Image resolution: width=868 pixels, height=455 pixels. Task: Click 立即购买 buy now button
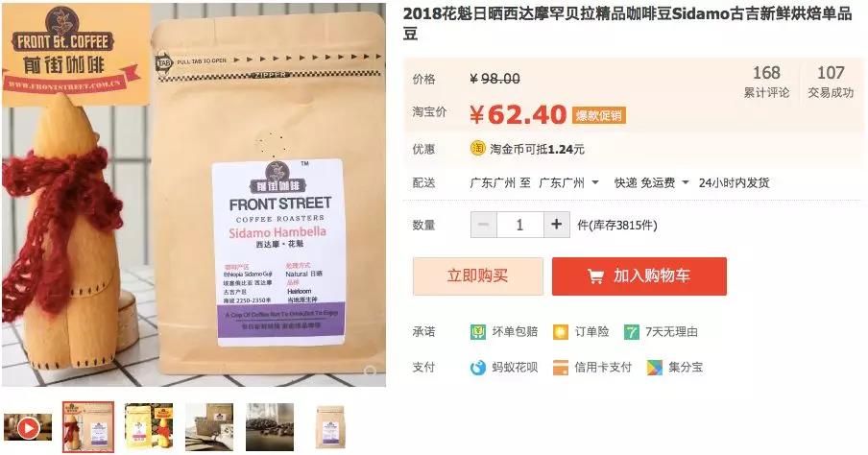478,276
